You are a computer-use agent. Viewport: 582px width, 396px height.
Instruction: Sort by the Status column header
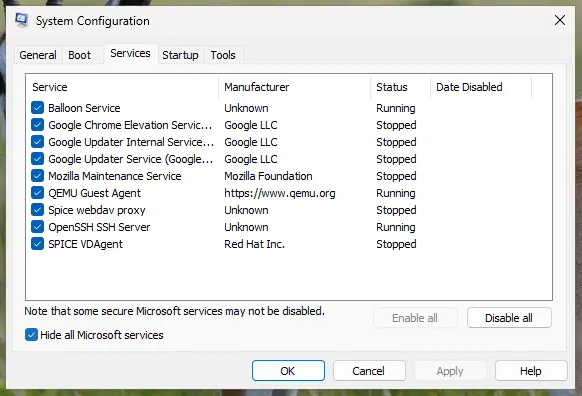coord(400,87)
